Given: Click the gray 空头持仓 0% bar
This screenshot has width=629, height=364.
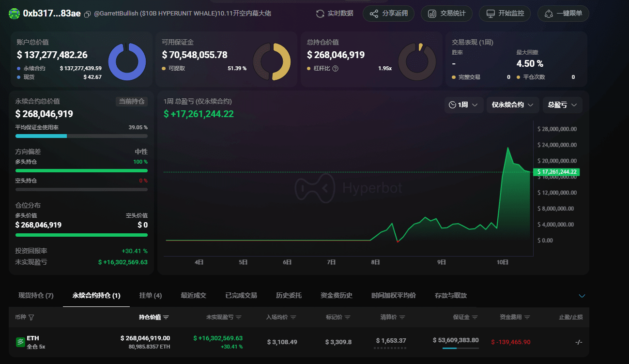Looking at the screenshot, I should point(81,189).
